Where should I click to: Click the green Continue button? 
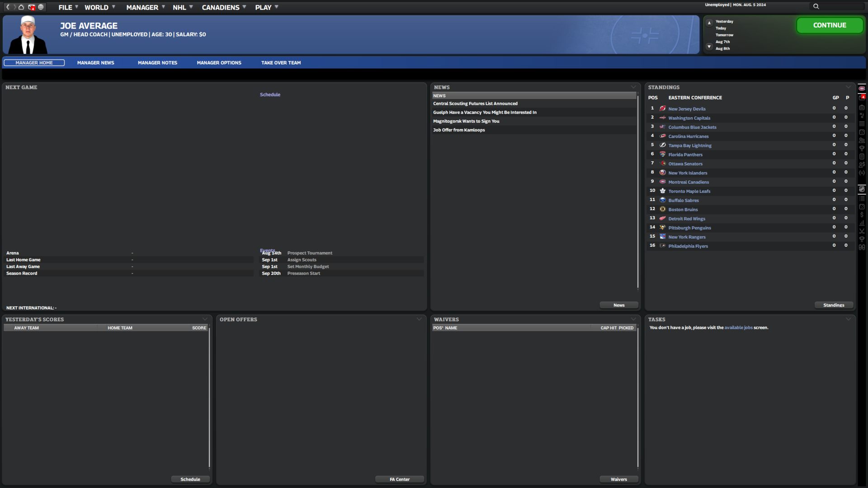(x=830, y=25)
